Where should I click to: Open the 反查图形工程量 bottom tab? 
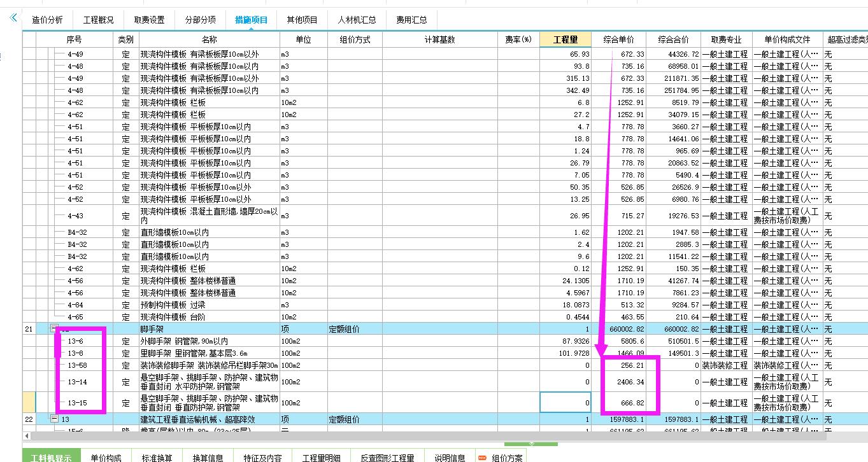tap(387, 456)
